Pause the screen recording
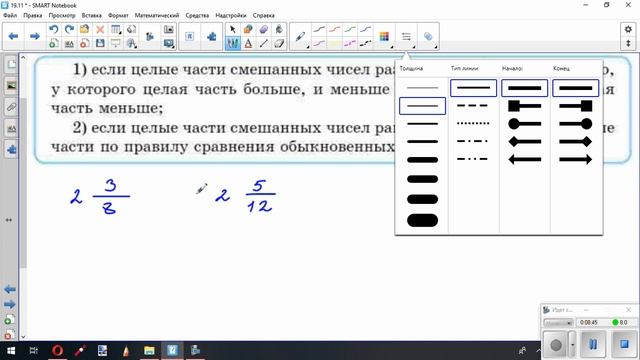The image size is (640, 360). point(593,344)
